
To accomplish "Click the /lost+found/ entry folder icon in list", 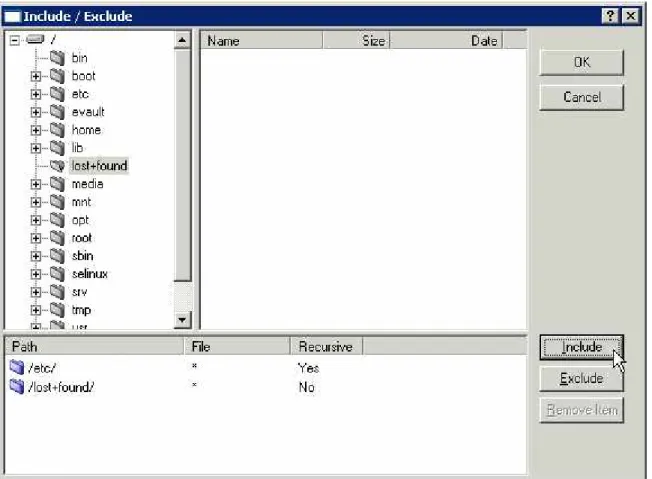I will click(17, 387).
